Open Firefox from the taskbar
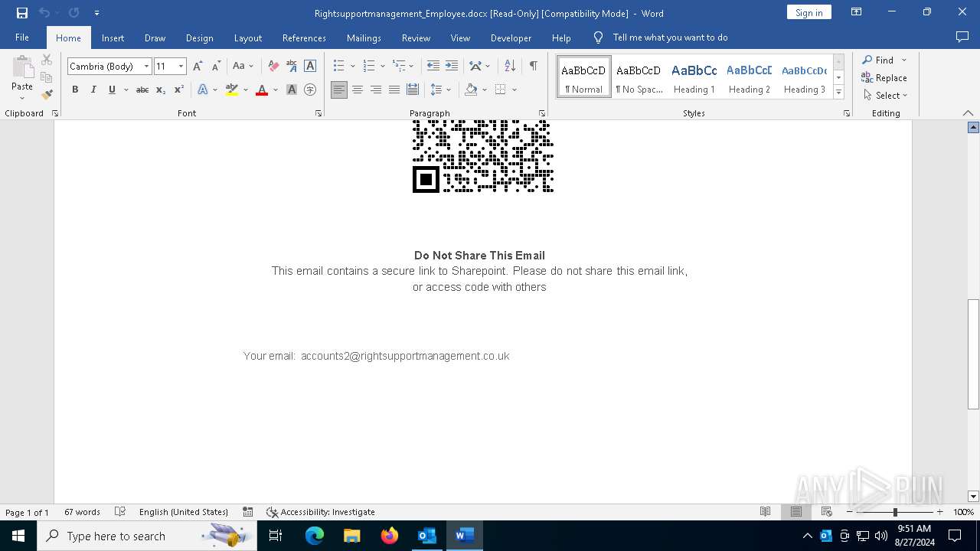Viewport: 980px width, 551px height. [x=390, y=536]
